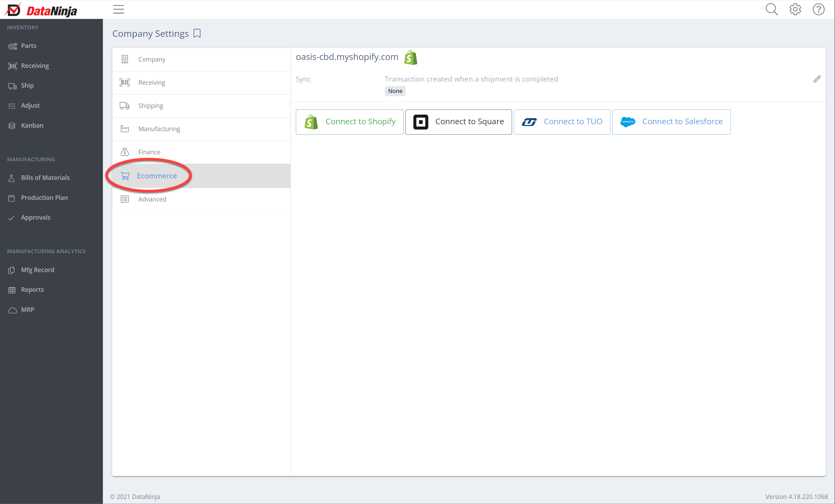Go to the Advanced settings tab
835x504 pixels.
point(152,199)
